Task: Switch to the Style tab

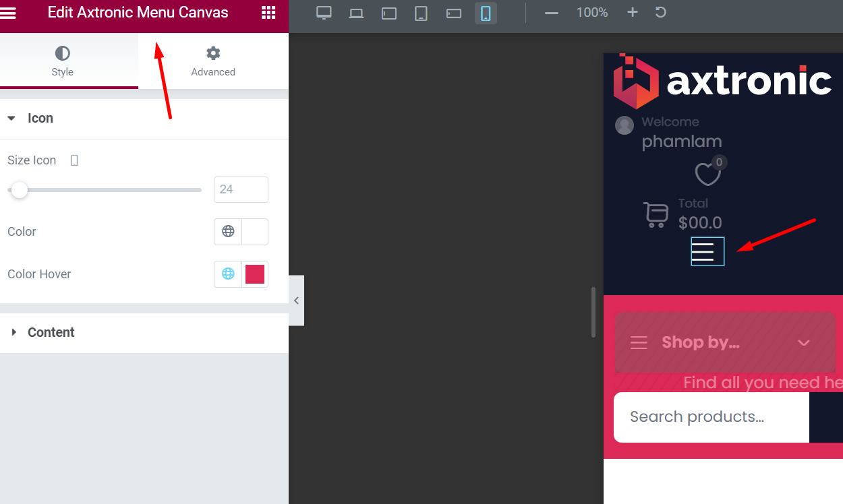Action: [x=62, y=61]
